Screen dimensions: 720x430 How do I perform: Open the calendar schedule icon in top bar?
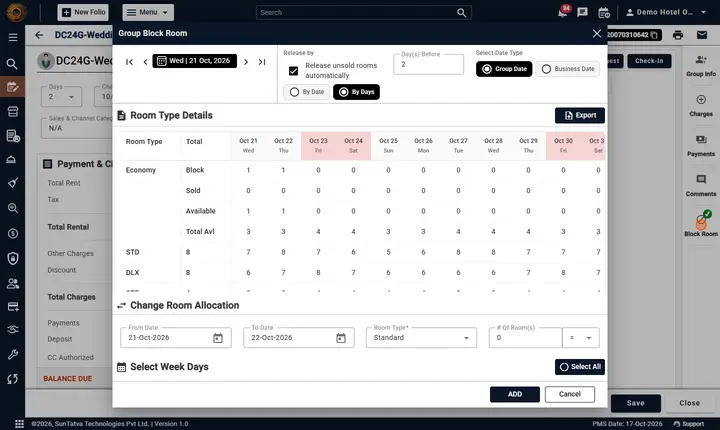[604, 12]
